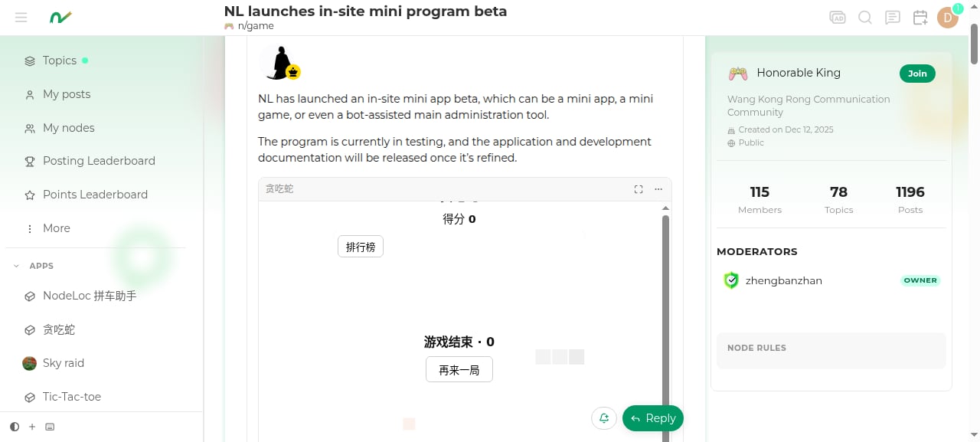Viewport: 980px width, 442px height.
Task: Join the Honorable King node
Action: click(x=917, y=74)
